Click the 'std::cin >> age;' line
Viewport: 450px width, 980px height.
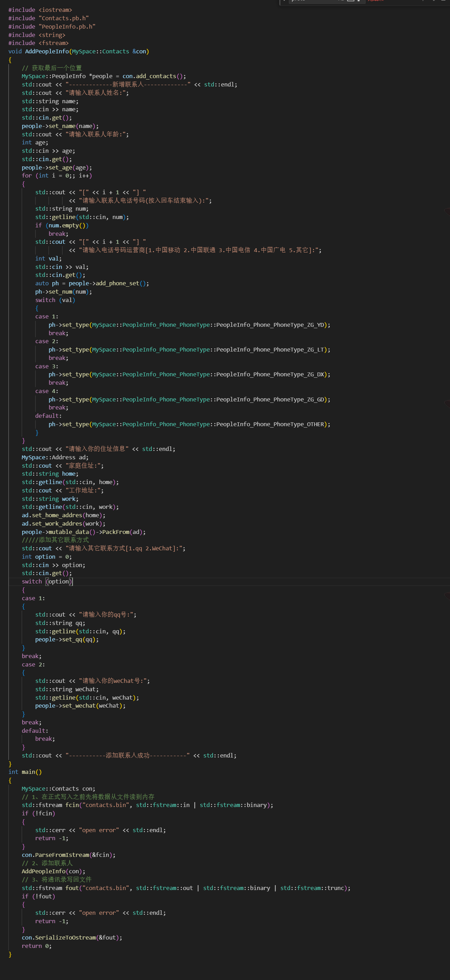click(x=48, y=151)
